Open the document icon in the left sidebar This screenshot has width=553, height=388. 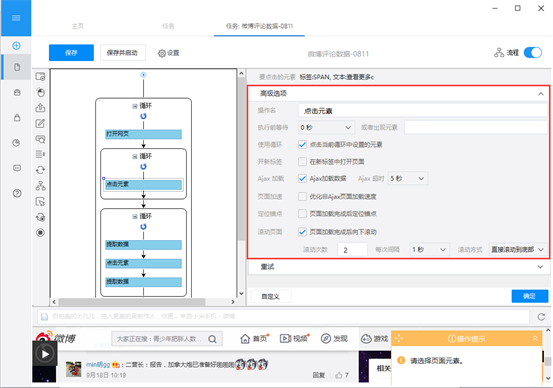(17, 67)
